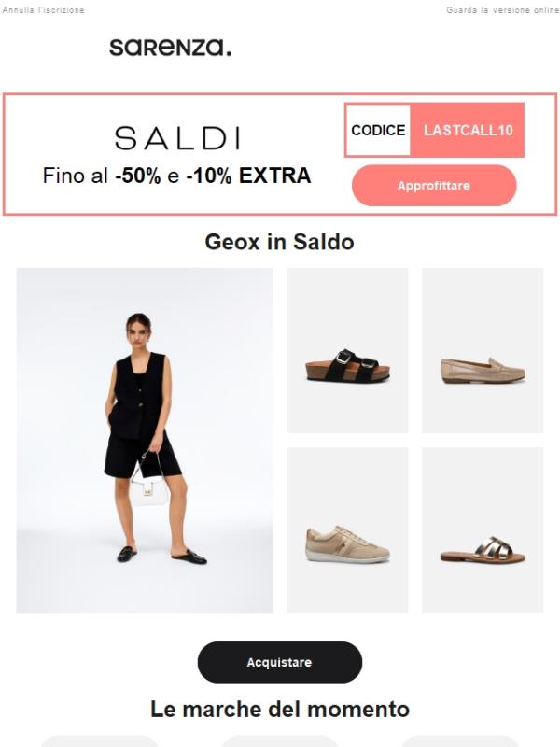Screen dimensions: 560x747
Task: Click the Acquistare button
Action: coord(279,662)
